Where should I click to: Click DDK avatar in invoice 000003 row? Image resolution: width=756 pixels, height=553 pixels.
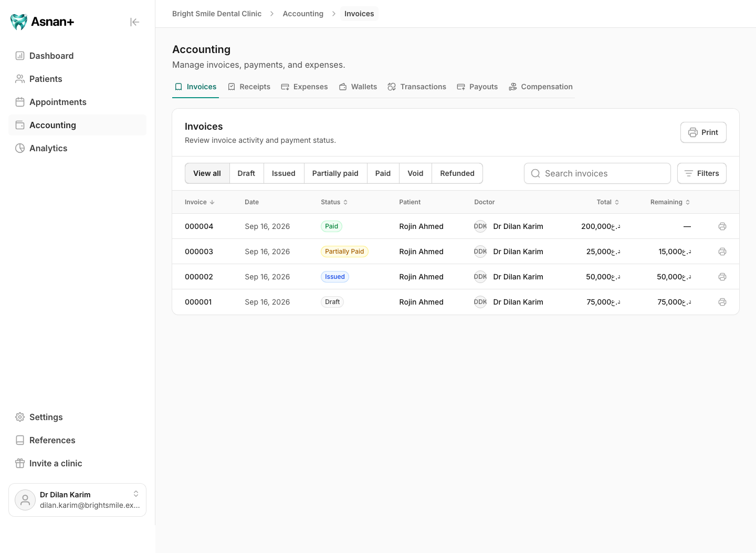click(480, 252)
